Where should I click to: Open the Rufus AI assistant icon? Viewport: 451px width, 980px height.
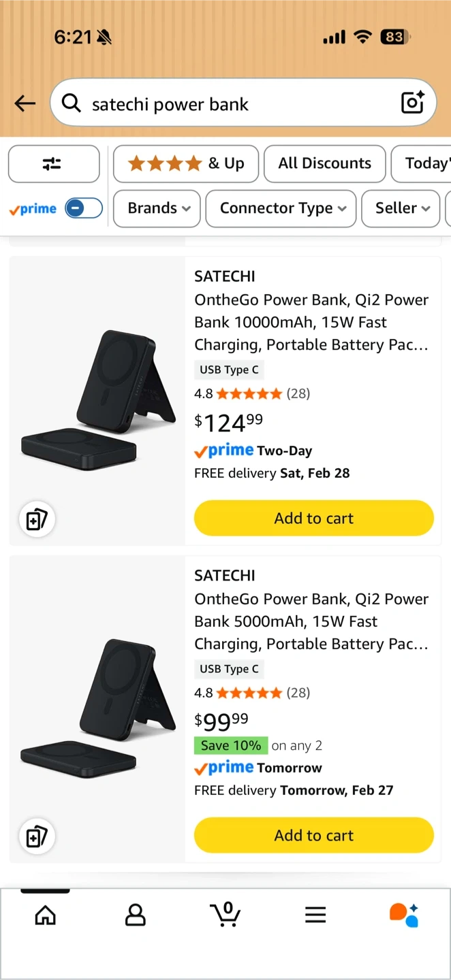point(404,915)
